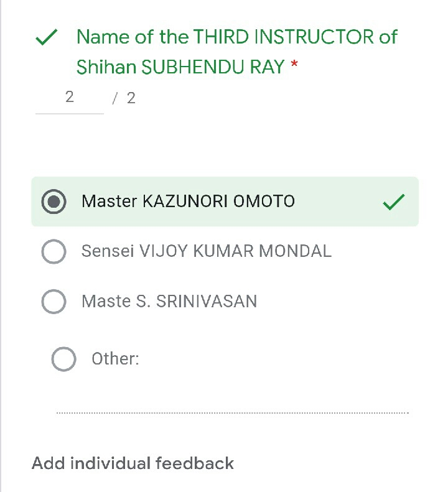Select the Master KAZUNORI OMOTO radio button
This screenshot has width=448, height=492.
54,202
